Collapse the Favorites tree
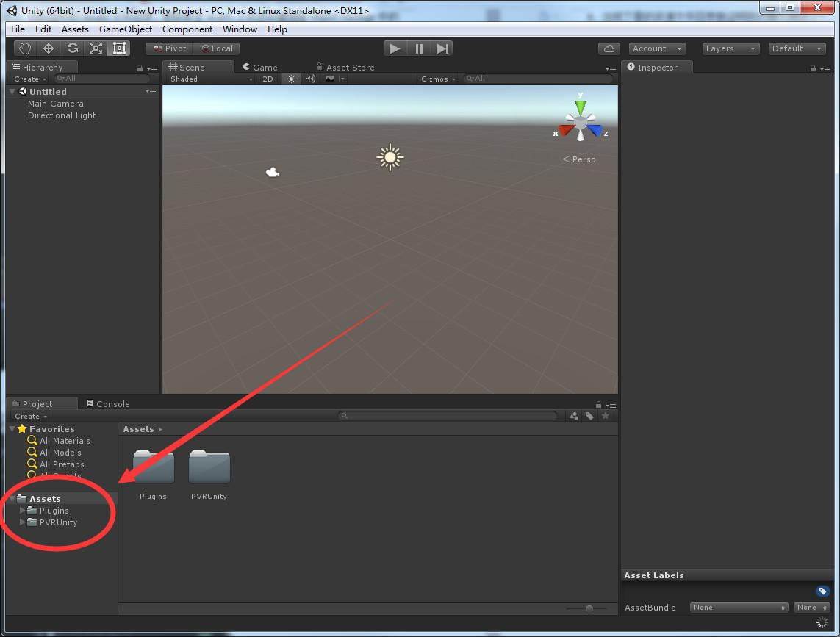This screenshot has width=840, height=637. tap(12, 428)
